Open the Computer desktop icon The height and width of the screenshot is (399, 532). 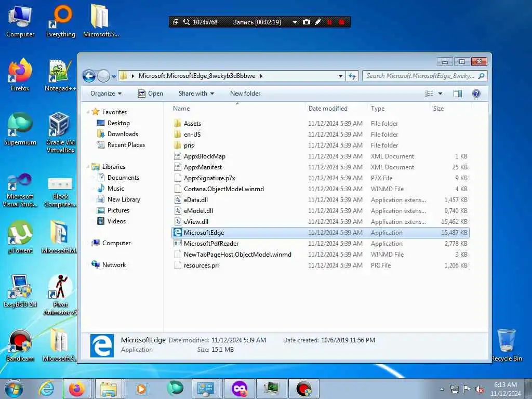coord(20,22)
